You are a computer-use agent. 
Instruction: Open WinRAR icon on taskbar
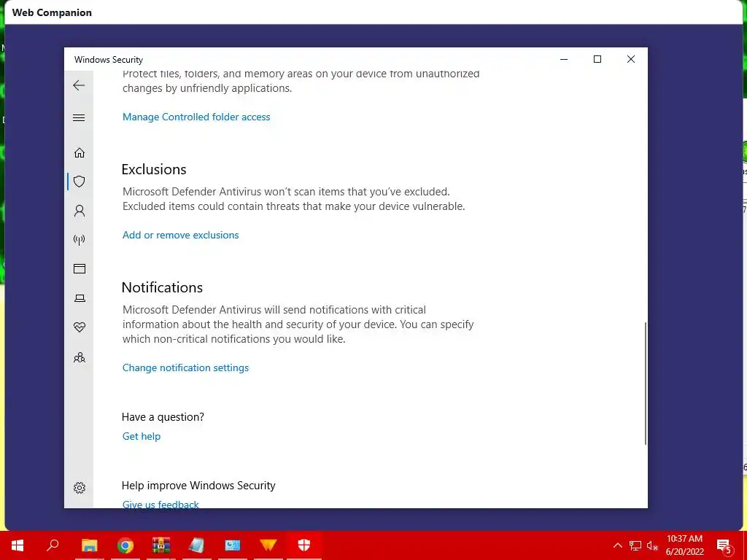pos(161,545)
